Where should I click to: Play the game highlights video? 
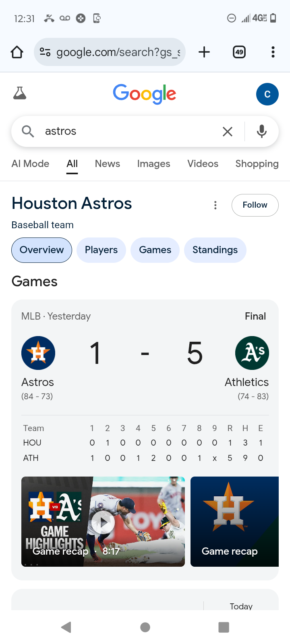[103, 522]
